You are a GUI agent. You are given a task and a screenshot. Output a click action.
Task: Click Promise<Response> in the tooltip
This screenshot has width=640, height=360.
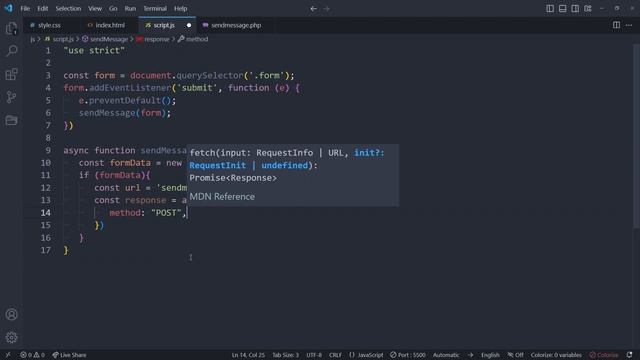coord(233,178)
